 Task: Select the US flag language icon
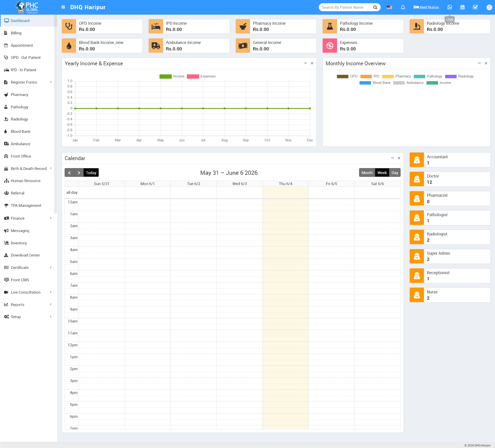[389, 7]
